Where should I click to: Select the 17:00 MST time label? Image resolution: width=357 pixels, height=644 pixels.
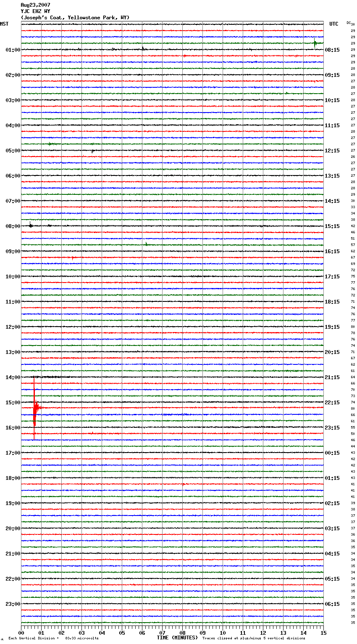13,453
